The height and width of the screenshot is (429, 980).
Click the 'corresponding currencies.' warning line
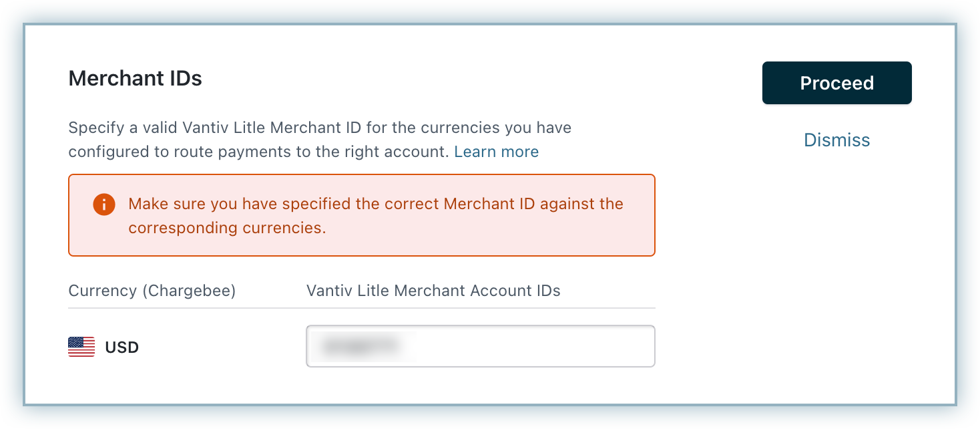227,228
